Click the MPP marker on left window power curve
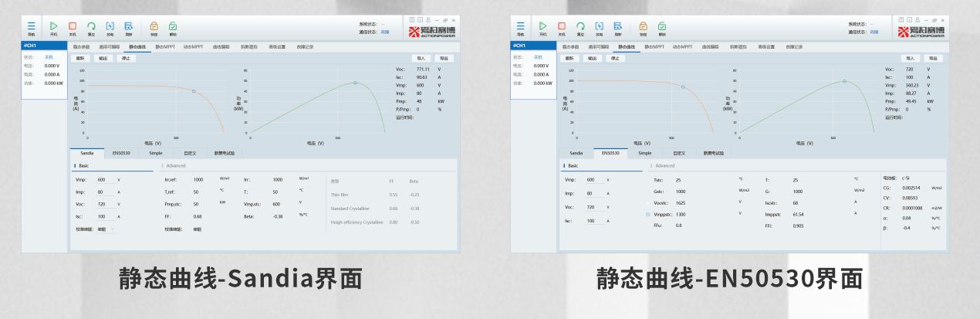This screenshot has width=980, height=319. (x=356, y=83)
